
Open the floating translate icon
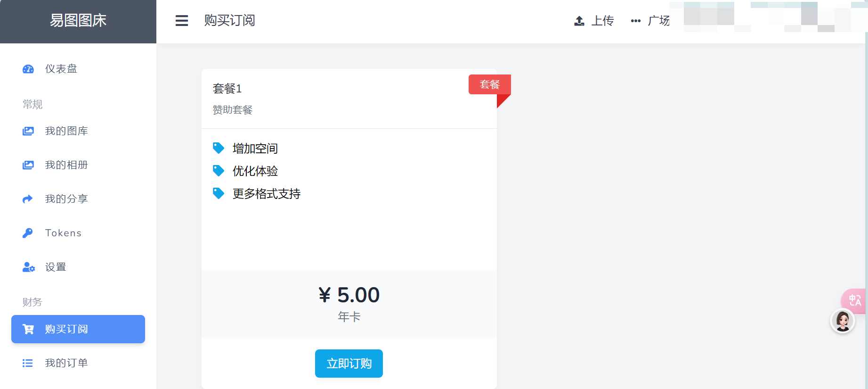click(x=854, y=300)
